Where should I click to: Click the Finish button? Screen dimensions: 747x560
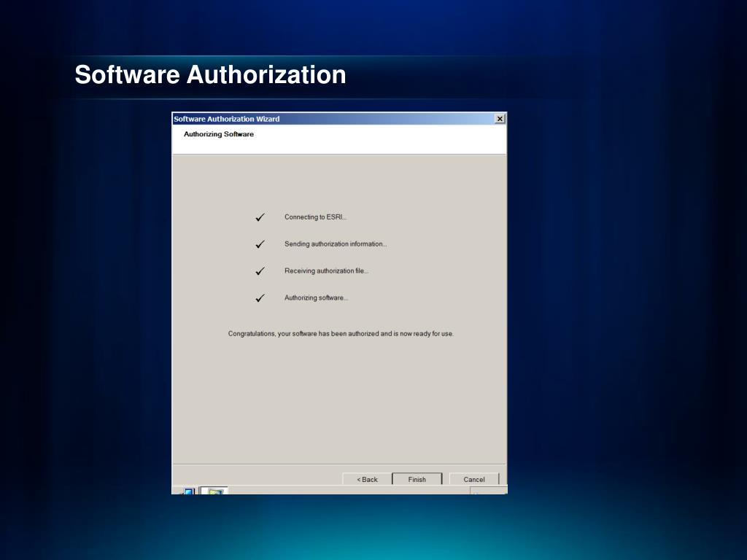[x=417, y=479]
